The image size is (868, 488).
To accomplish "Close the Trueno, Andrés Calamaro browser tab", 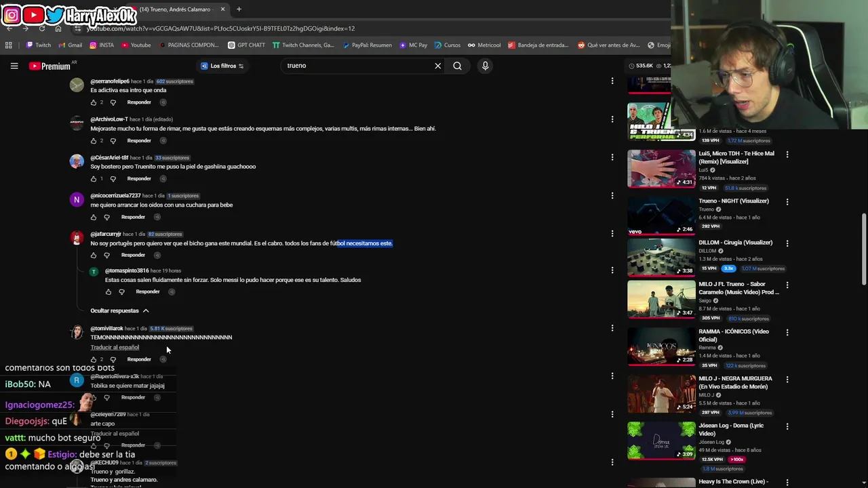I will [x=222, y=9].
